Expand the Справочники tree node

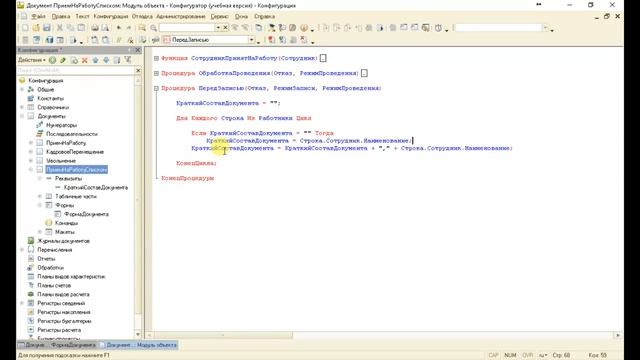tap(22, 107)
